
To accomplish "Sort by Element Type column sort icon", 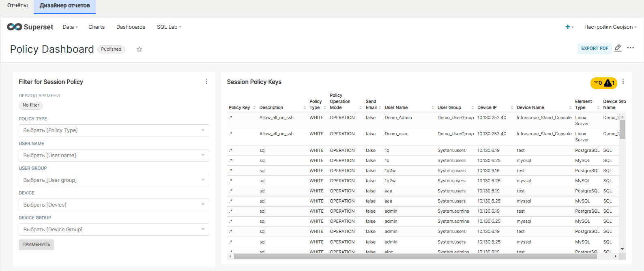I will coord(598,108).
